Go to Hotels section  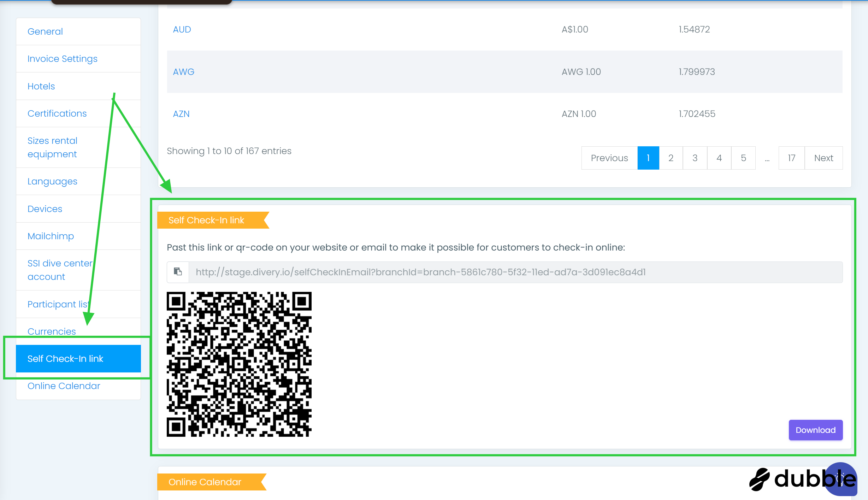(41, 86)
